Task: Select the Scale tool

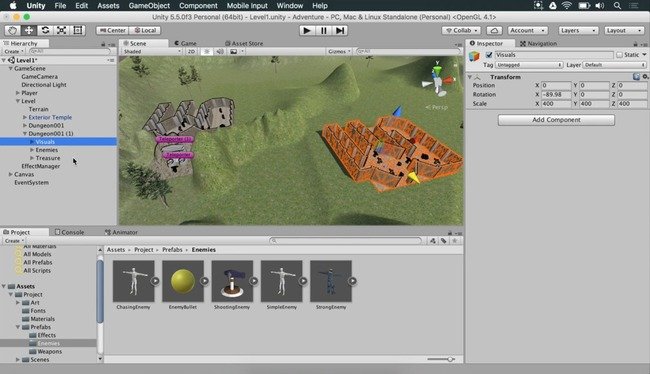Action: 61,30
